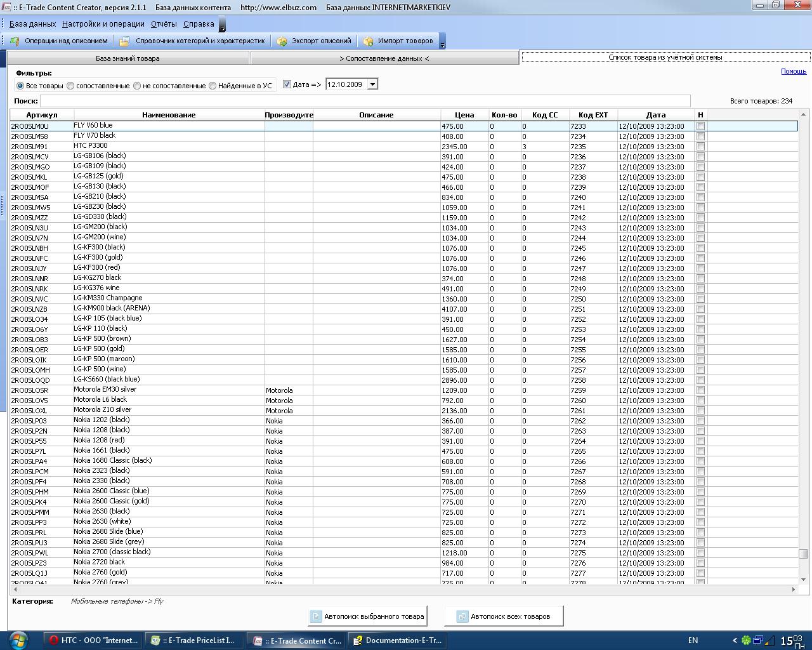Select the row LG-KP 500 (brown)

403,340
